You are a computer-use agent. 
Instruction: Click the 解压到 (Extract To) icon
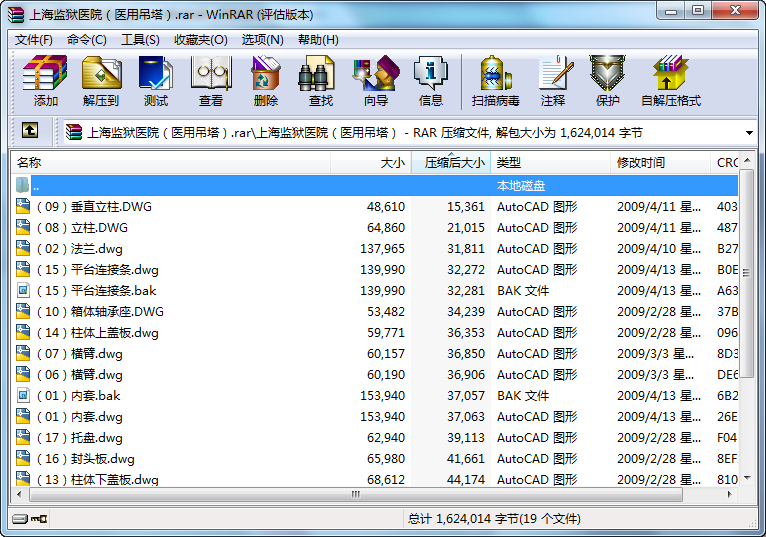click(x=101, y=81)
